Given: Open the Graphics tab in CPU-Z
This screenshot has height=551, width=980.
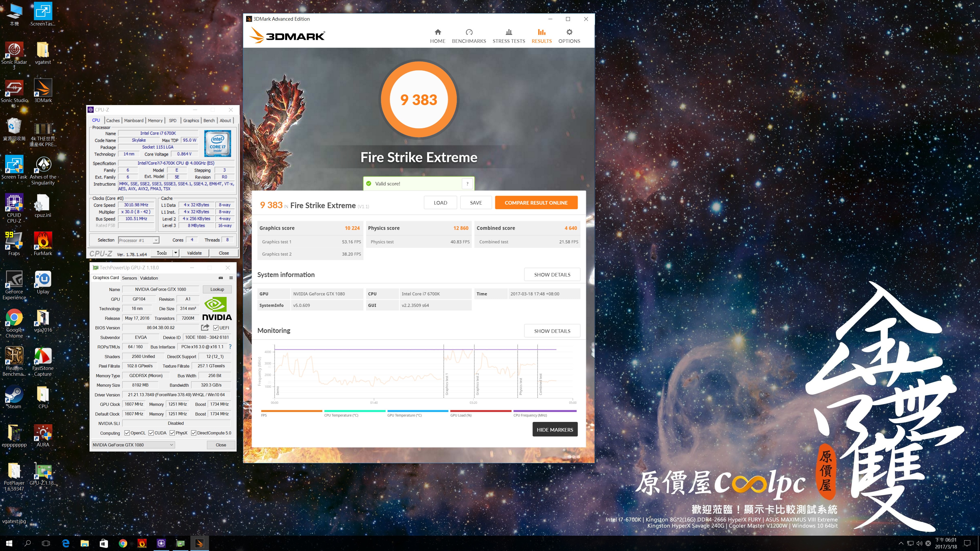Looking at the screenshot, I should click(x=191, y=120).
